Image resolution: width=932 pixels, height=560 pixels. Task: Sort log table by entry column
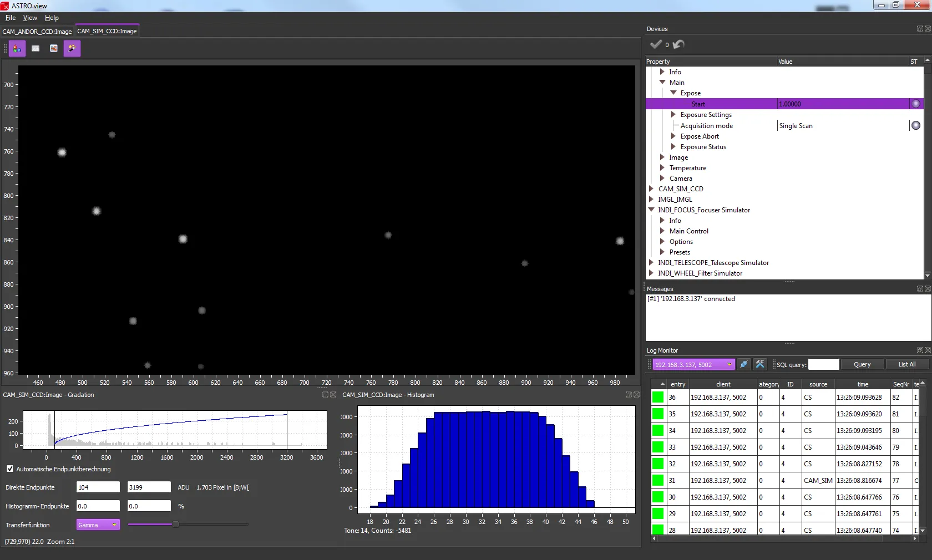pyautogui.click(x=677, y=384)
